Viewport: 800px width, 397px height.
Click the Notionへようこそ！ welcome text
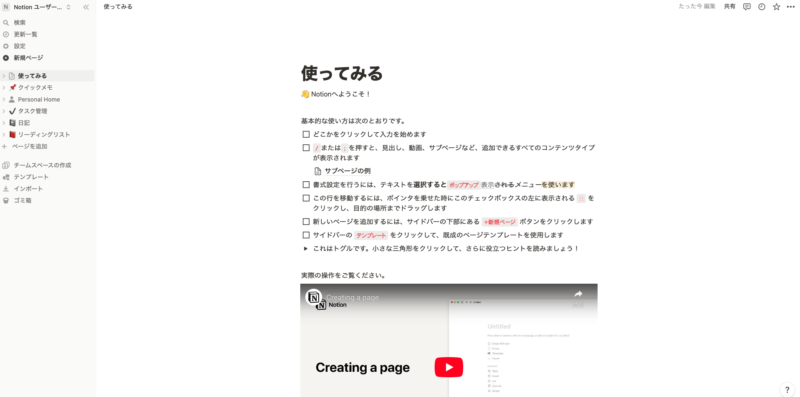[x=341, y=94]
